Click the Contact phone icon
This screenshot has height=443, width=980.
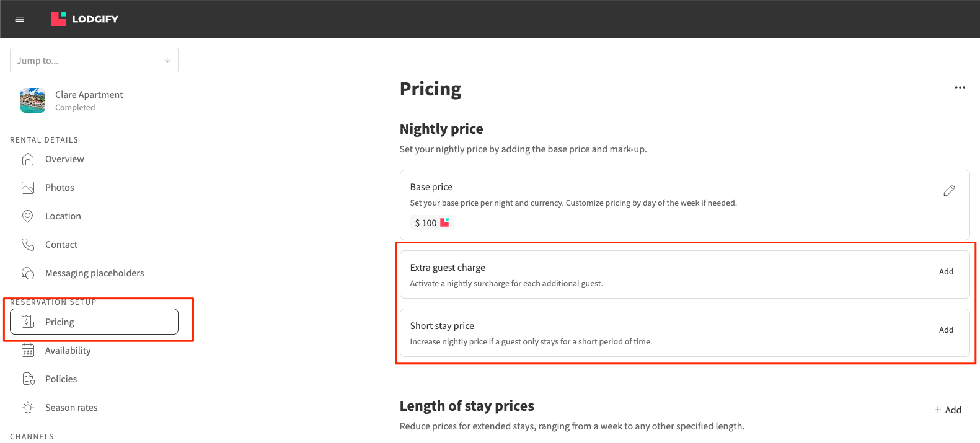28,245
